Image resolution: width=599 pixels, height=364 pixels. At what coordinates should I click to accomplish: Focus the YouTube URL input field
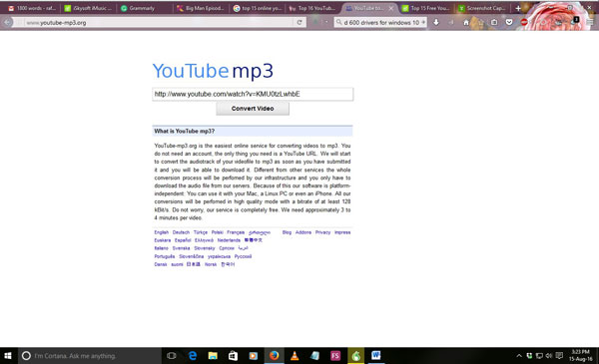coord(253,94)
